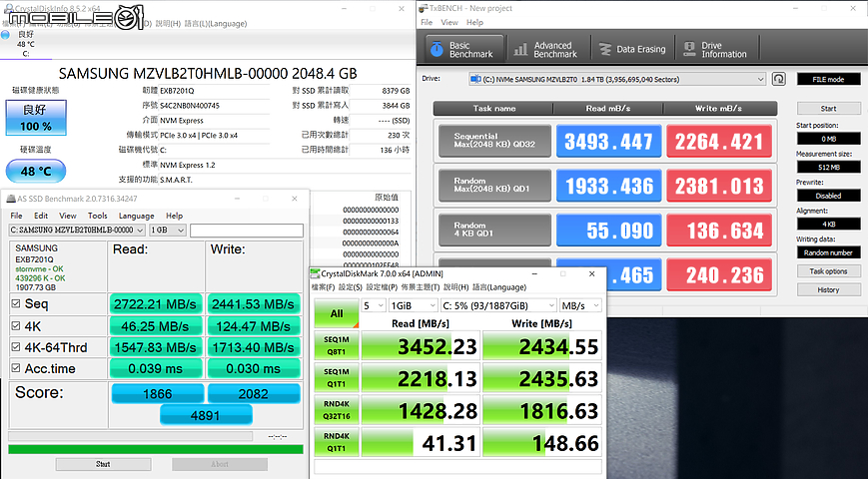Click the TxBENCH app icon in title bar

pos(424,8)
